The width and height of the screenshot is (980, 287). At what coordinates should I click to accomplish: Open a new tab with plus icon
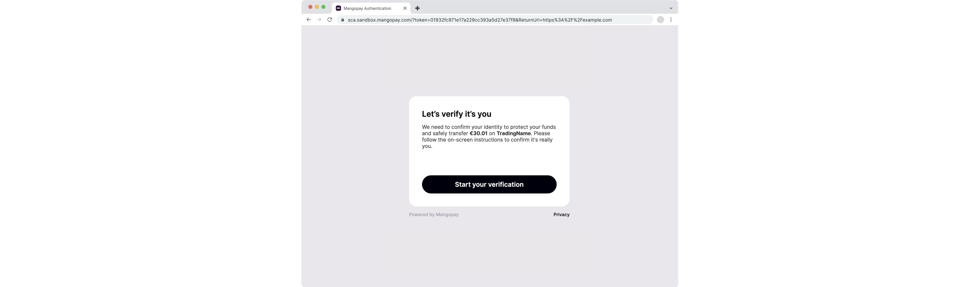(x=417, y=8)
